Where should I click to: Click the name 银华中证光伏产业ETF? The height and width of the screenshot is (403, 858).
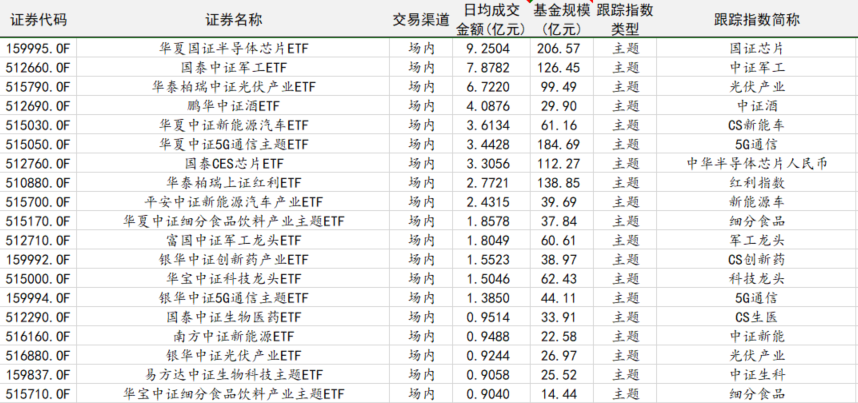point(234,355)
